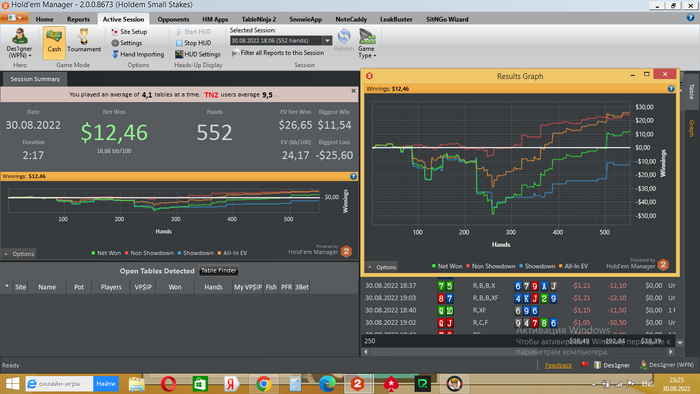Click help icon on session winnings bar
The height and width of the screenshot is (394, 700).
coord(353,176)
